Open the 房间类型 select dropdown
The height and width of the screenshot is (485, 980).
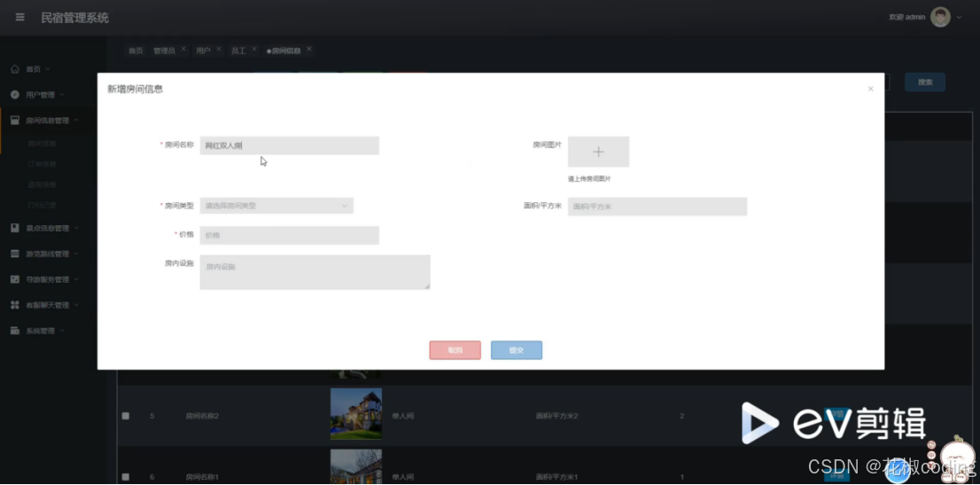(x=276, y=206)
